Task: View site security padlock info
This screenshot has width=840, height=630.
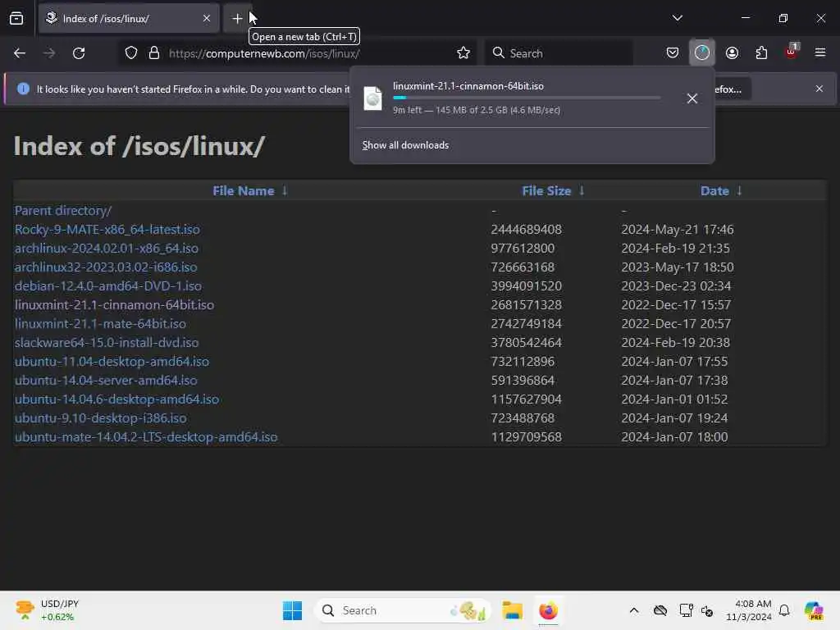Action: pos(154,53)
